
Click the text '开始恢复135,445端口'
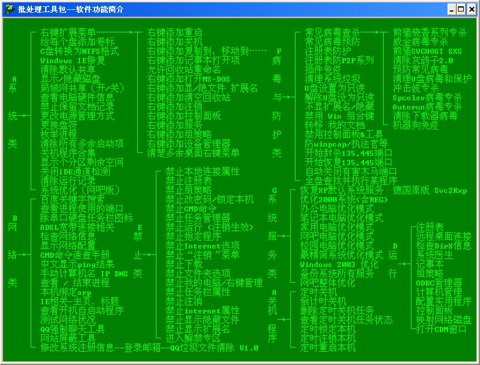[x=348, y=163]
